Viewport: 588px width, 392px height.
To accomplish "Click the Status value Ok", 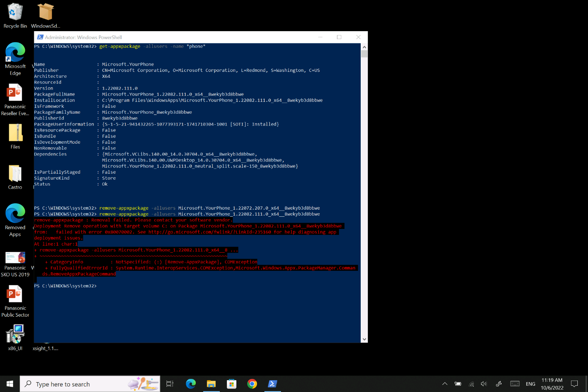I will click(x=105, y=184).
